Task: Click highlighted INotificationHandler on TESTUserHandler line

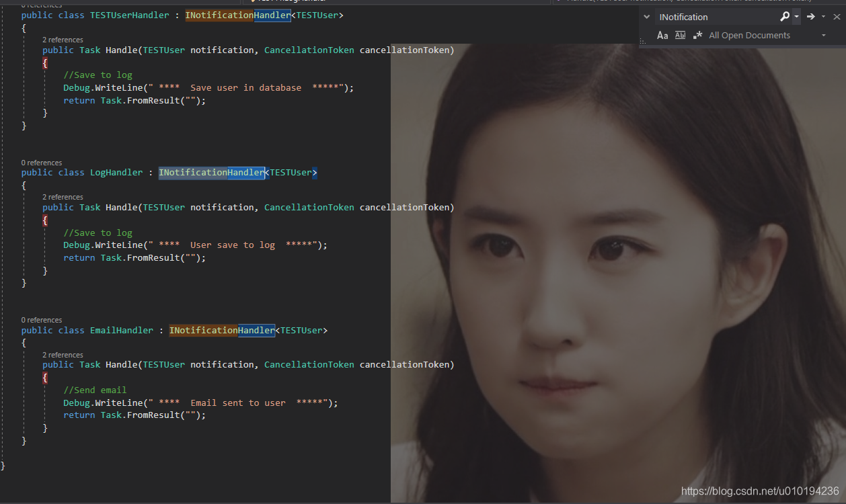Action: (x=238, y=15)
